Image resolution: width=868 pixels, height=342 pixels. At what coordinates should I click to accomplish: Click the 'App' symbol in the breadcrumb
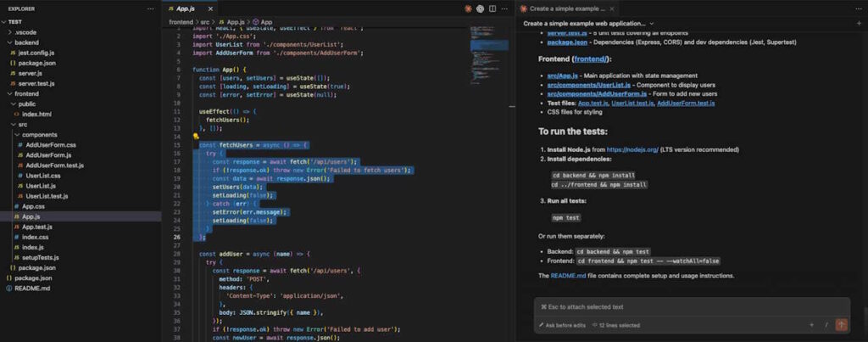click(263, 22)
